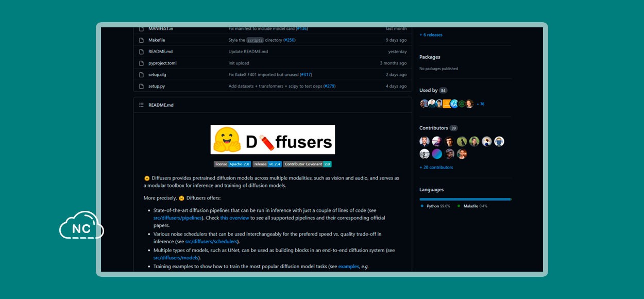This screenshot has width=644, height=299.
Task: Open the Contributors heading link
Action: tap(434, 128)
